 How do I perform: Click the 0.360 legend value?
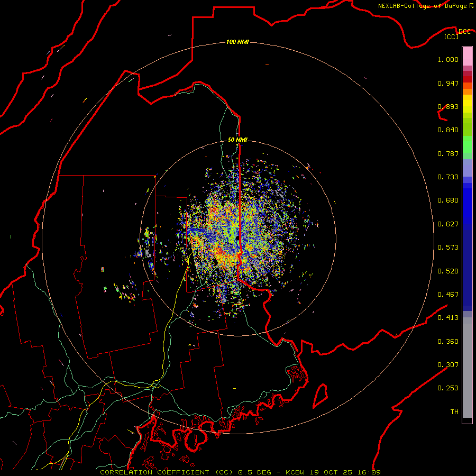[x=448, y=342]
